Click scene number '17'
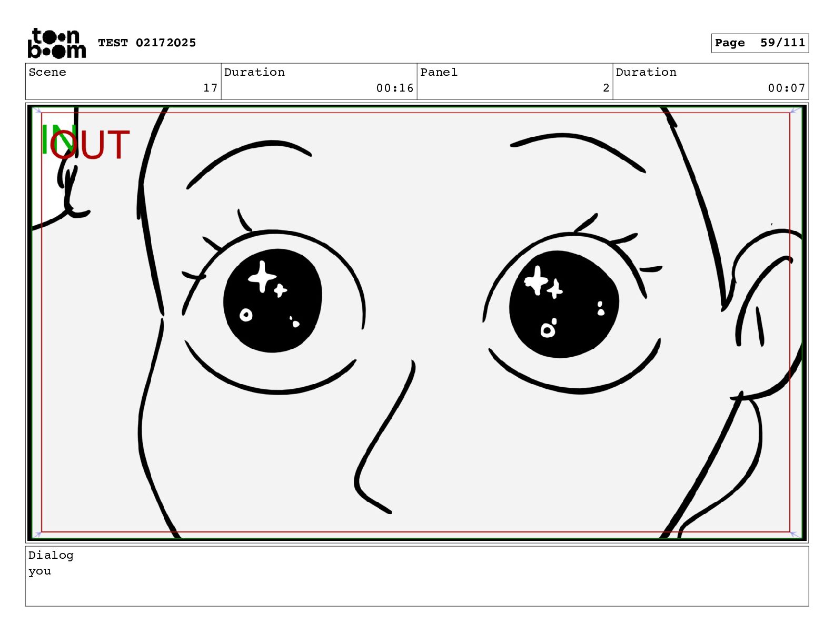The width and height of the screenshot is (834, 644). (211, 88)
